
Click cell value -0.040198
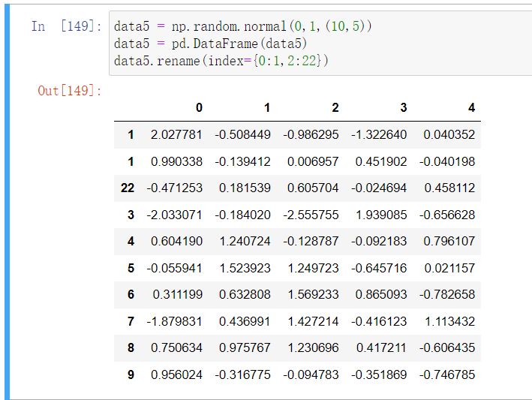tap(447, 161)
